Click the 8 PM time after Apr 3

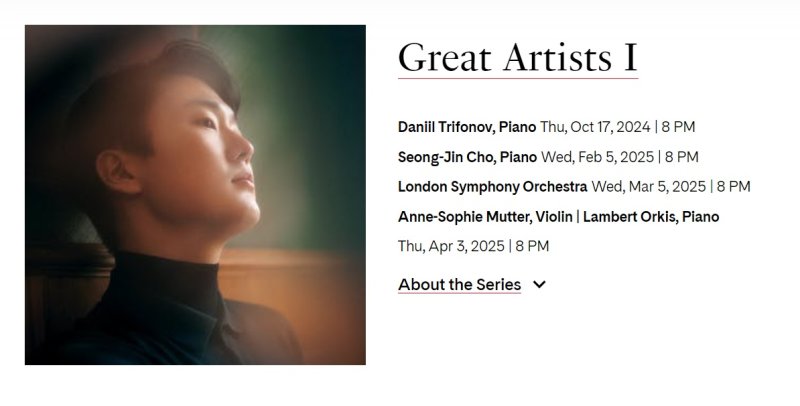[x=532, y=246]
